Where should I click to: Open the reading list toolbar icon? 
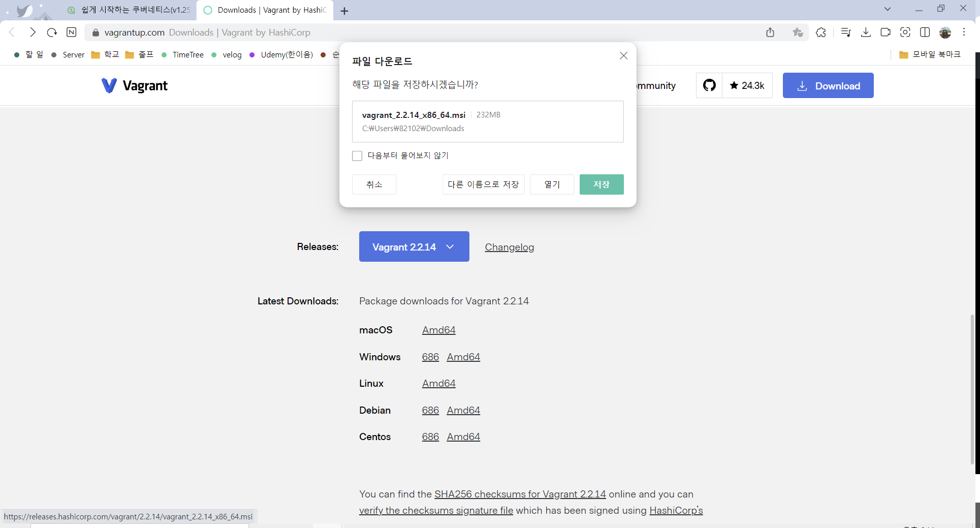pyautogui.click(x=846, y=33)
